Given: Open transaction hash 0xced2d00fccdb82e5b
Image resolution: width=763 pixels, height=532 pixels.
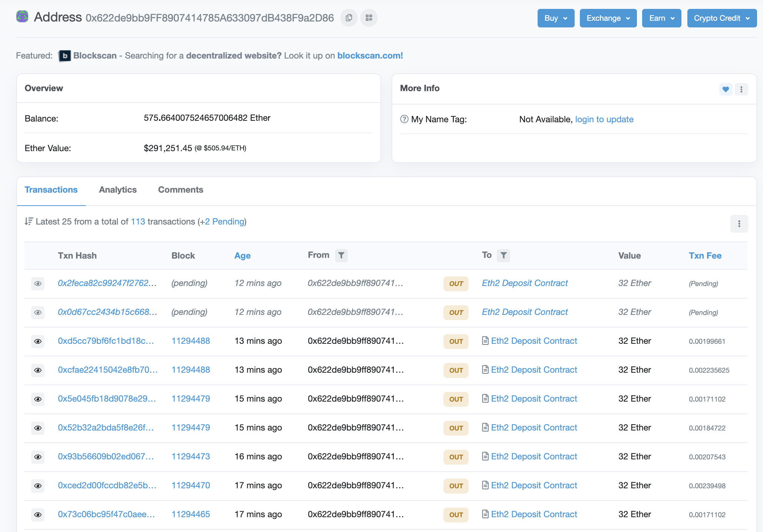Looking at the screenshot, I should [107, 485].
